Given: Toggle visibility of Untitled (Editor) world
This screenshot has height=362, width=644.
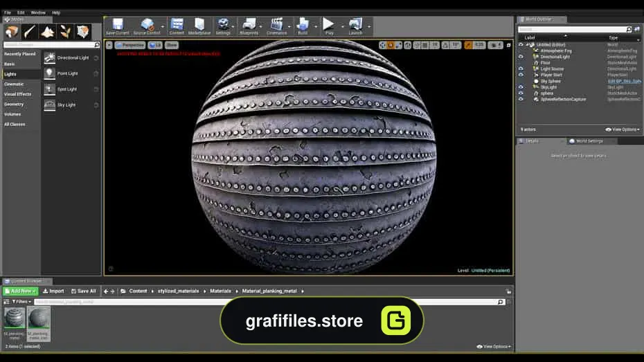Looking at the screenshot, I should [521, 45].
